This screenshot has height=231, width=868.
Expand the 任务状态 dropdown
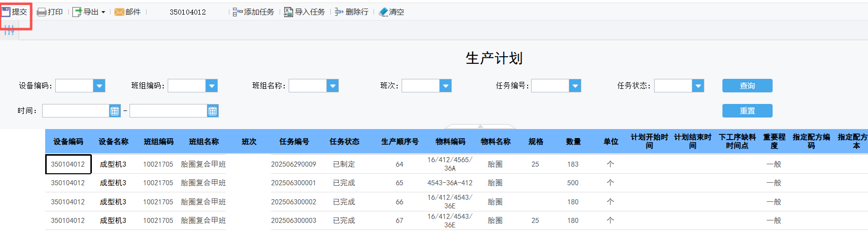pyautogui.click(x=698, y=86)
